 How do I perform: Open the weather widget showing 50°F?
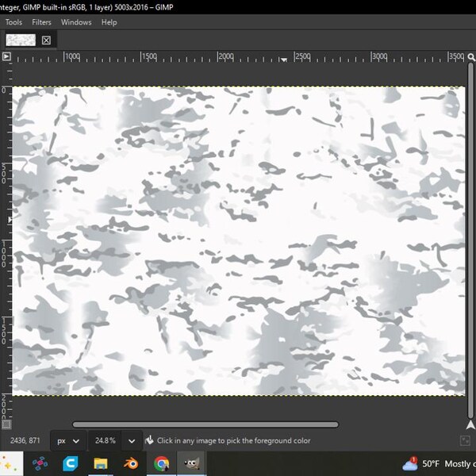coord(439,464)
